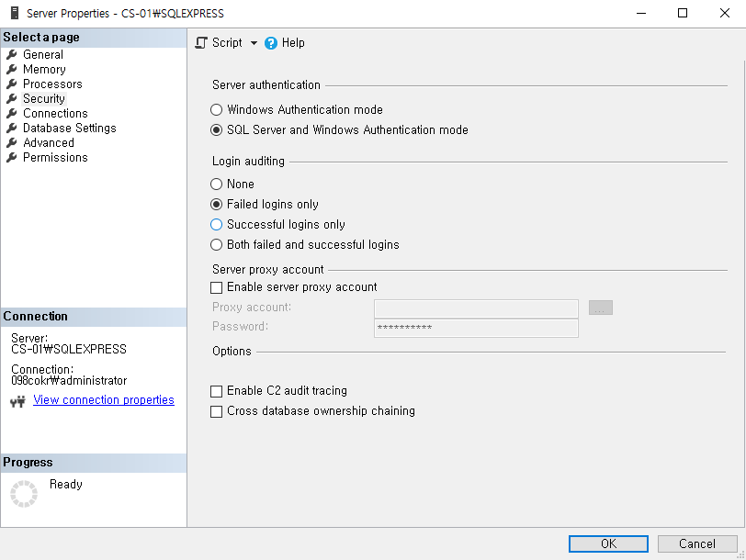This screenshot has height=560, width=746.
Task: Click the Security page wrench icon
Action: [12, 99]
